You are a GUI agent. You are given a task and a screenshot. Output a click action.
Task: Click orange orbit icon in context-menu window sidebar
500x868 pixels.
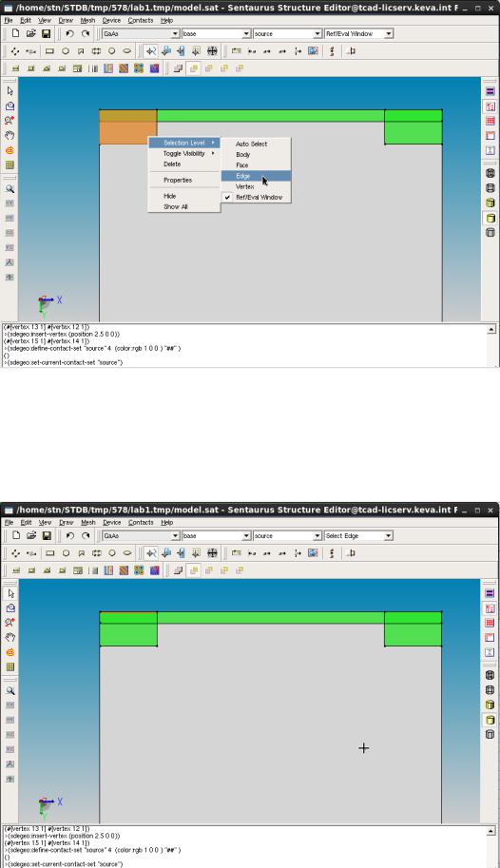(x=10, y=150)
